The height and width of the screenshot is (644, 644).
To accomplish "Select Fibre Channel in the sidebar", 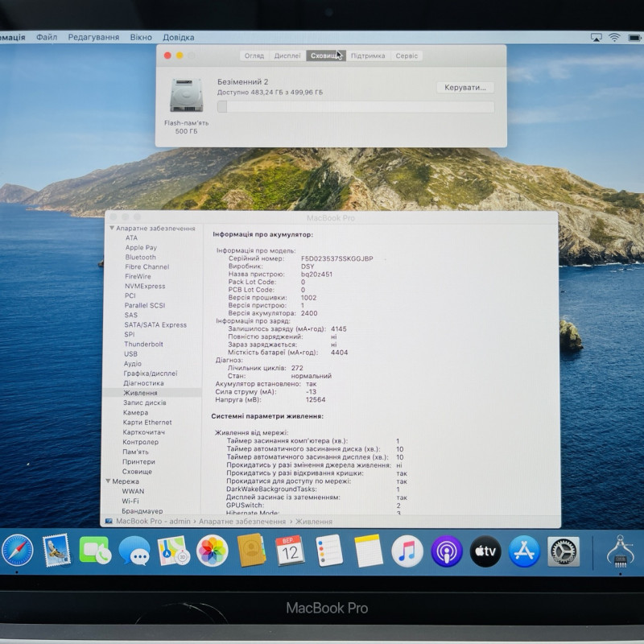I will click(147, 267).
